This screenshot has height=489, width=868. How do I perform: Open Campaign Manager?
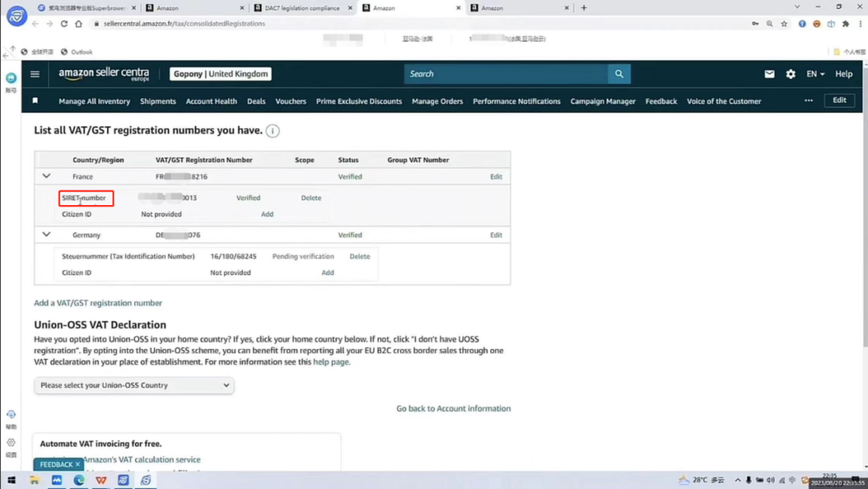click(x=603, y=101)
